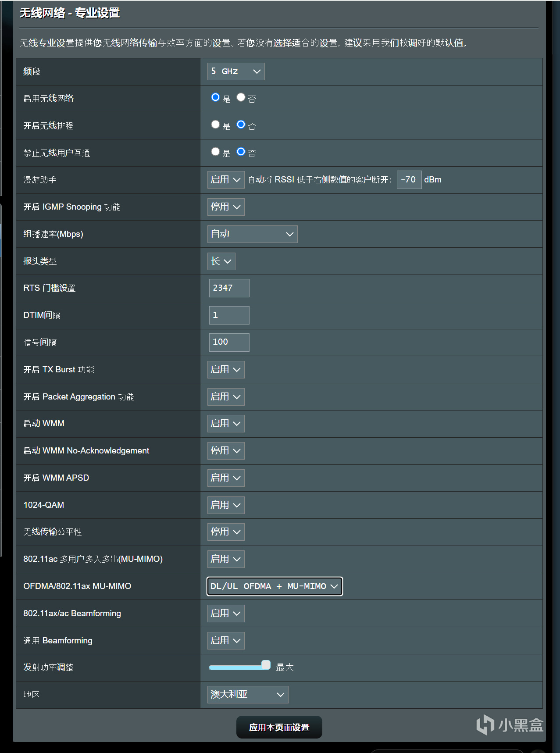Image resolution: width=560 pixels, height=753 pixels.
Task: Open the 报头类型 dropdown
Action: point(221,261)
